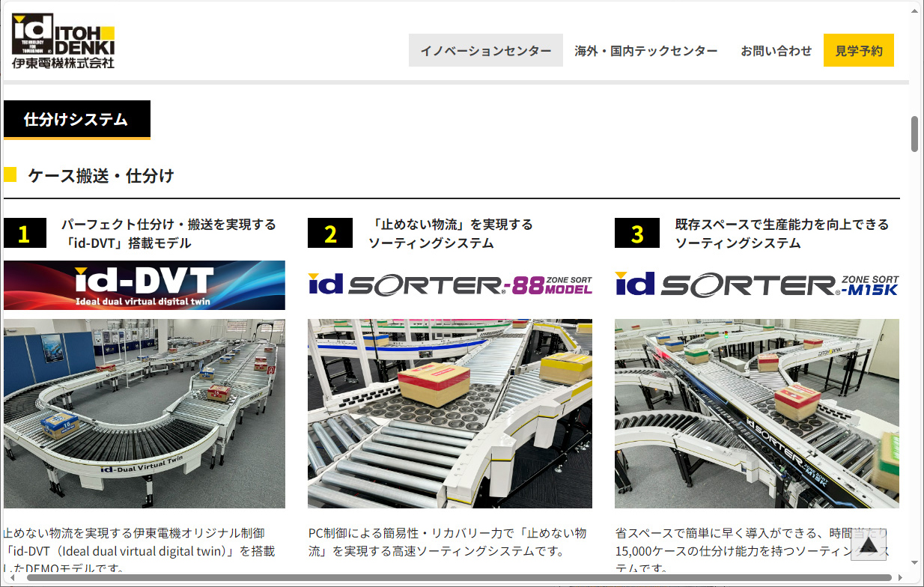Click the yellow number 2 badge

pyautogui.click(x=329, y=234)
